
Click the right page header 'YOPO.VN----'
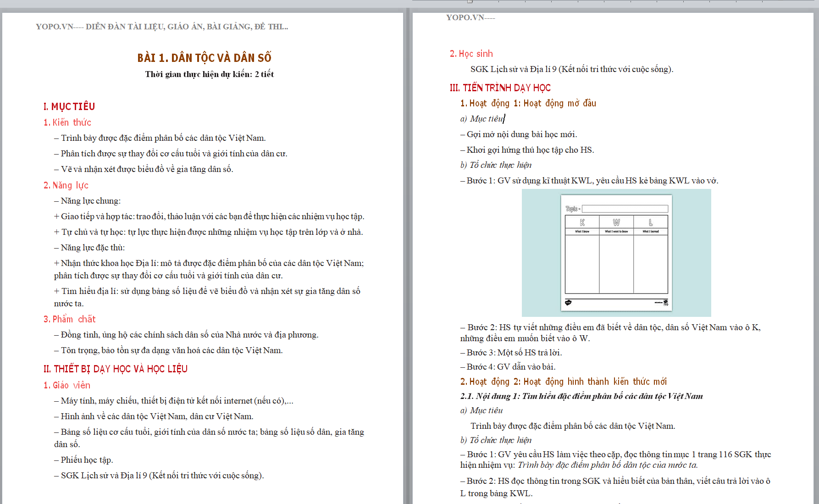point(470,17)
